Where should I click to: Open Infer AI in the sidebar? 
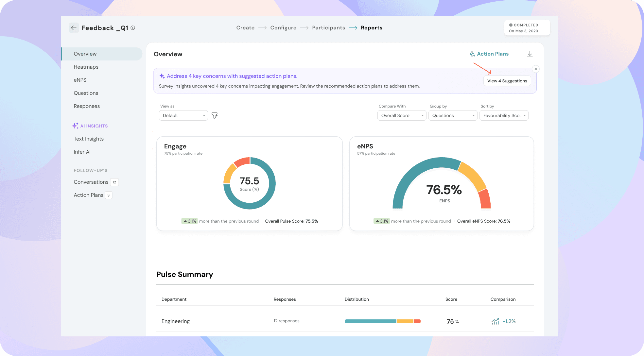click(x=82, y=152)
